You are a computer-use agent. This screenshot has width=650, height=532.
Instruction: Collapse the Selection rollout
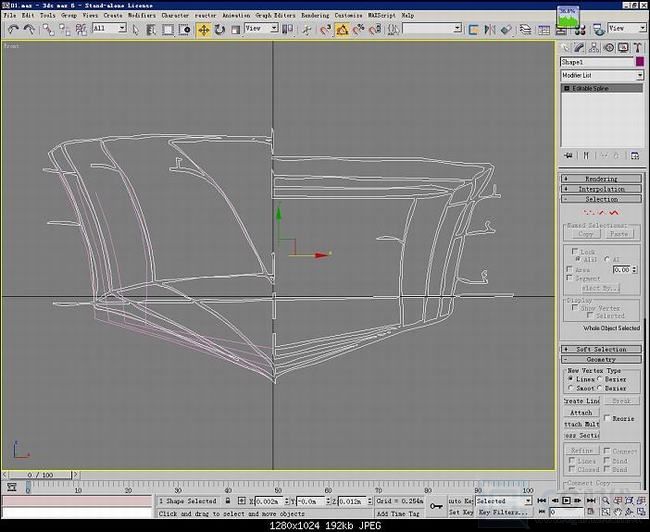(601, 199)
